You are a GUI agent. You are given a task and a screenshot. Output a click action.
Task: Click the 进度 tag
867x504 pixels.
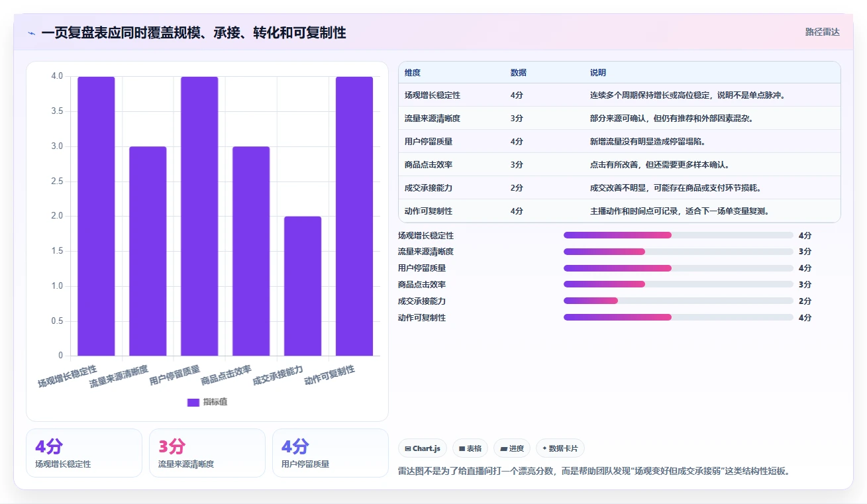pyautogui.click(x=512, y=448)
